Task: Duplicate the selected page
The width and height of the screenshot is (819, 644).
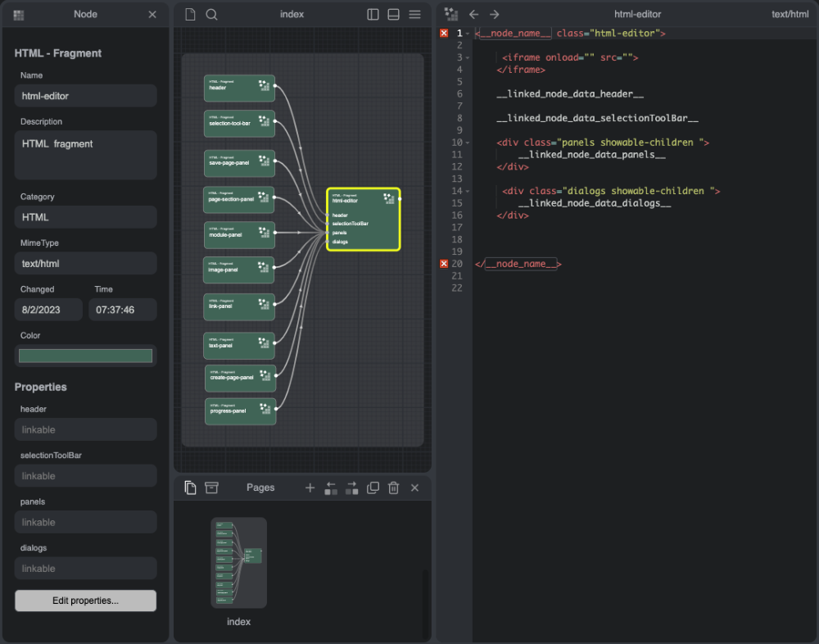Action: [373, 488]
